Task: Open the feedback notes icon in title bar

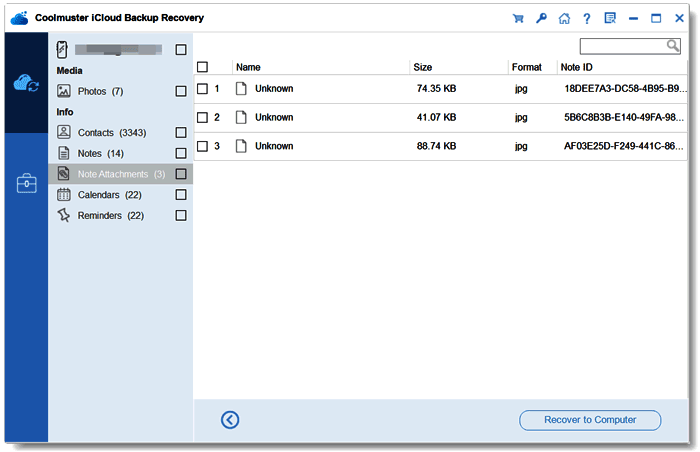Action: pyautogui.click(x=610, y=18)
